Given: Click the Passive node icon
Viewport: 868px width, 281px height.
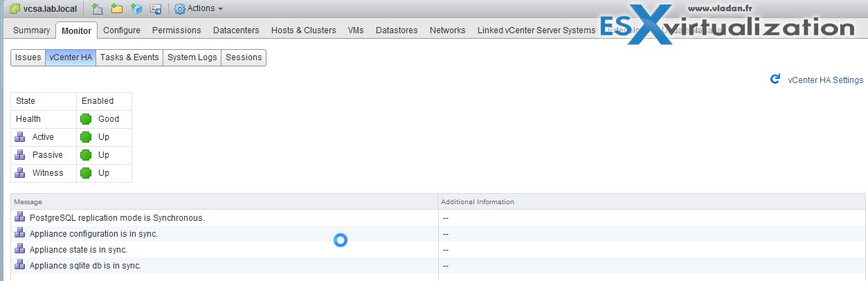Looking at the screenshot, I should [20, 155].
